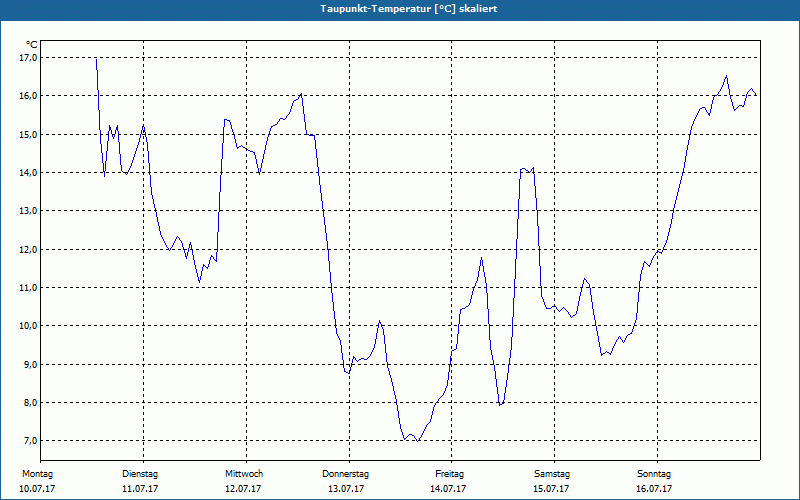Click the date 11.07.17
800x500 pixels.
coord(140,489)
